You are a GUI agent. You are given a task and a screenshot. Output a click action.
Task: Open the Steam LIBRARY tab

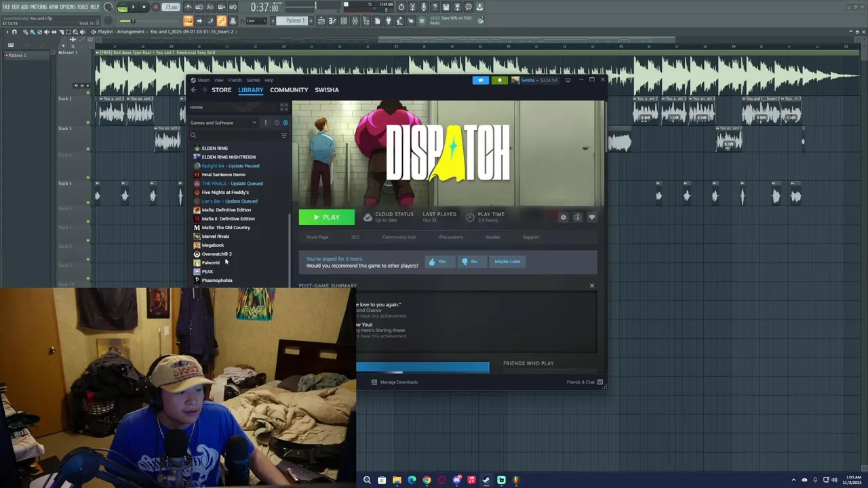(x=250, y=89)
